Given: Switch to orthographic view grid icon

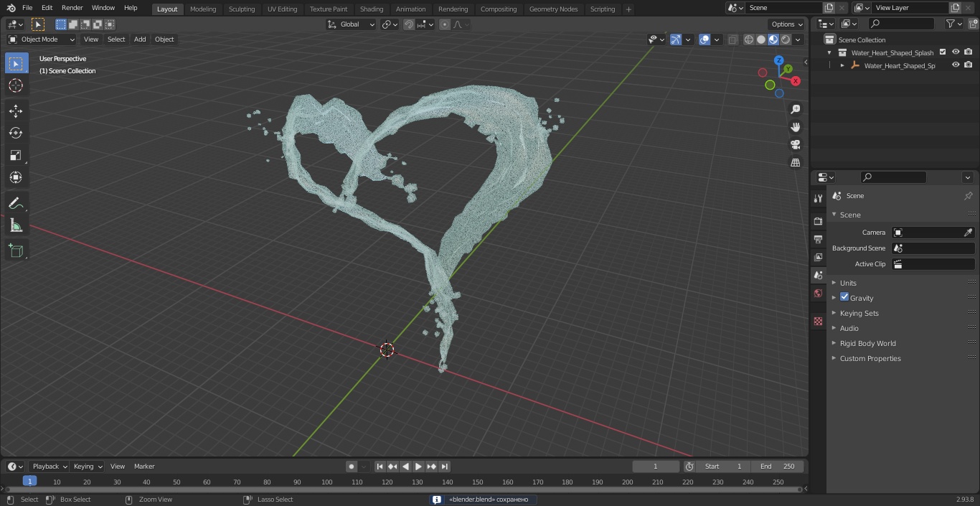Looking at the screenshot, I should (x=796, y=163).
